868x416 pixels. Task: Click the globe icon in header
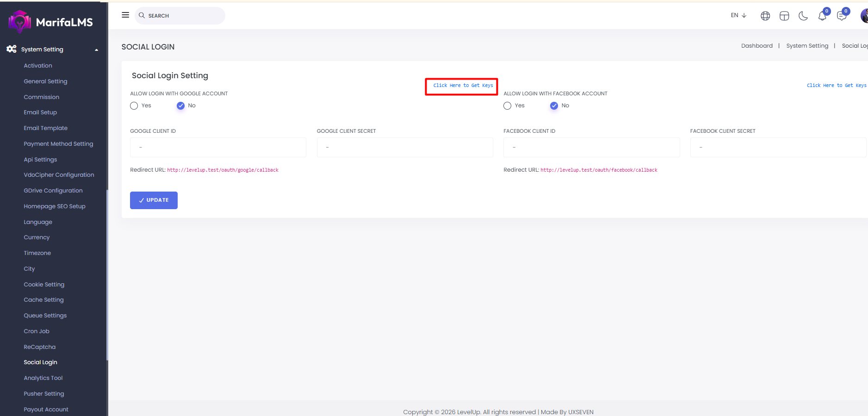coord(765,16)
